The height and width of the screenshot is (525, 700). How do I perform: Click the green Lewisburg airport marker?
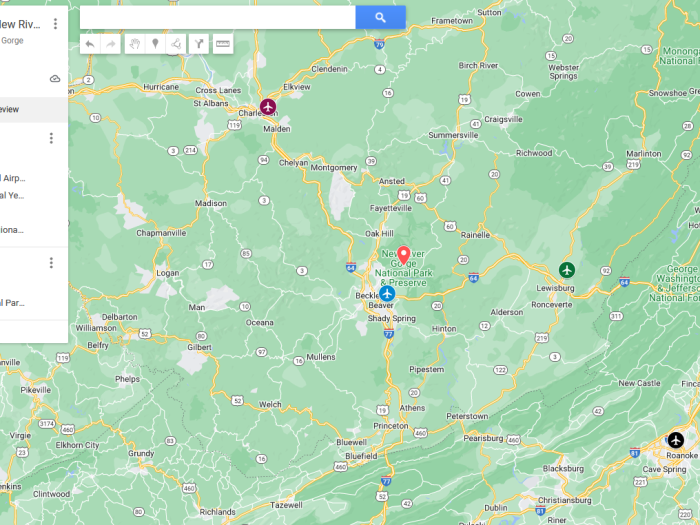coord(567,270)
